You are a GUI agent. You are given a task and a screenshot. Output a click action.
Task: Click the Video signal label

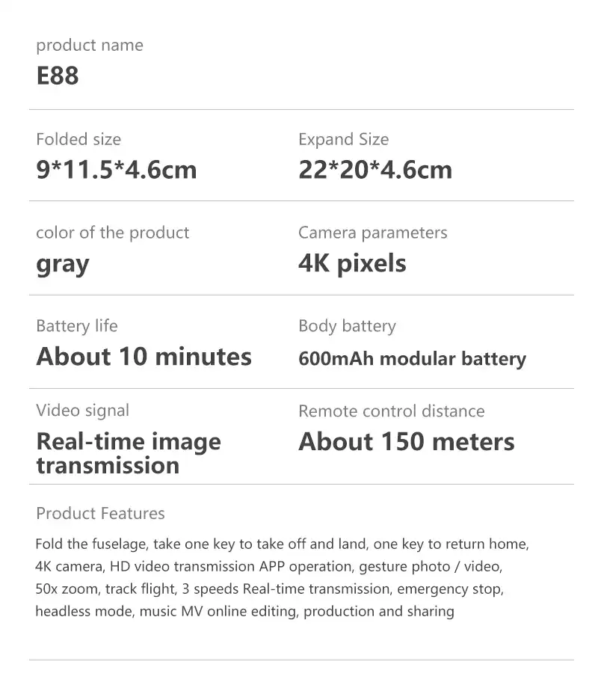tap(82, 411)
